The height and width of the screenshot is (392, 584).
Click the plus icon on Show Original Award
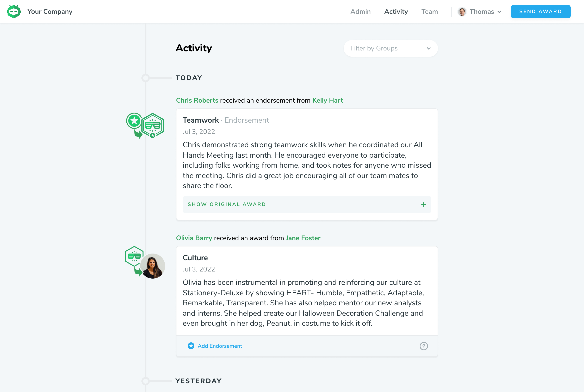423,205
